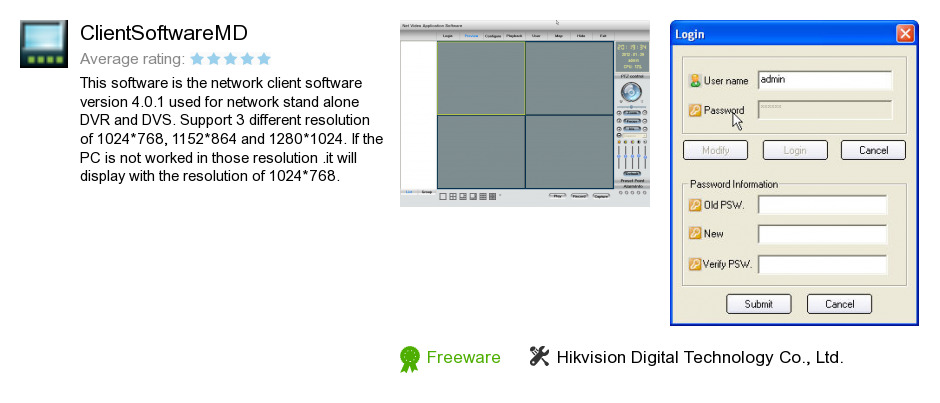Click the Hide menu item

(x=581, y=36)
